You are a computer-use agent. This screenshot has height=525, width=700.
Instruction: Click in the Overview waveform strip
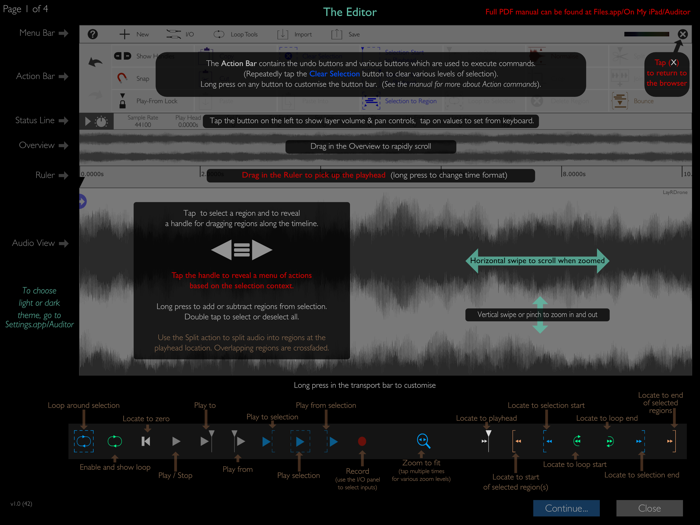[x=385, y=146]
